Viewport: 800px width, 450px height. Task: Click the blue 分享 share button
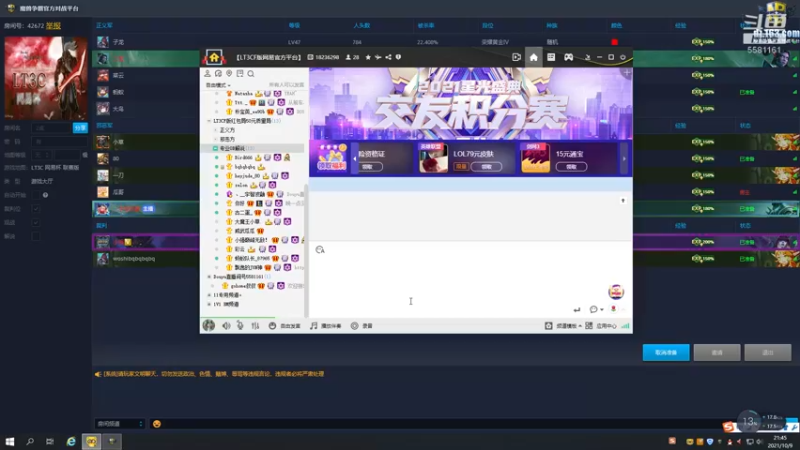[x=80, y=128]
